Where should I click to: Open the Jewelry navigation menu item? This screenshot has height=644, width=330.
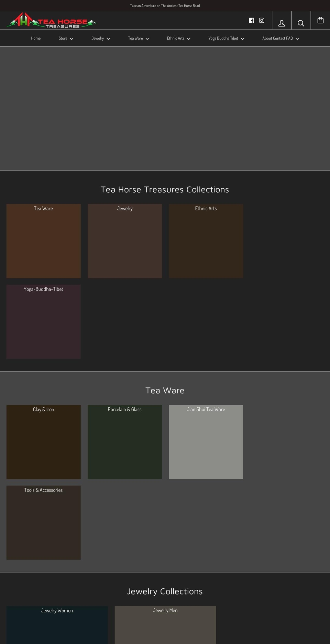tap(98, 38)
